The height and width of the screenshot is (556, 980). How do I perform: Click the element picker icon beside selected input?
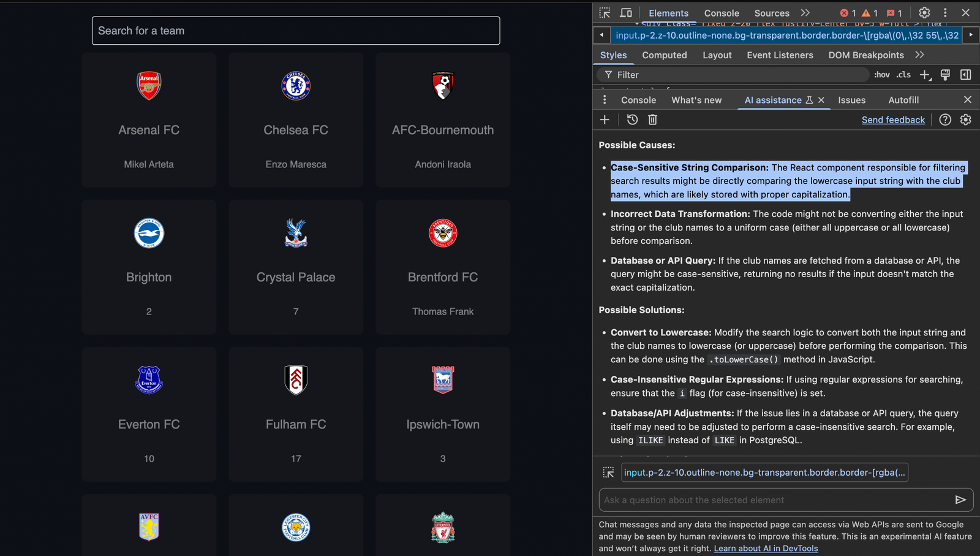pyautogui.click(x=608, y=473)
